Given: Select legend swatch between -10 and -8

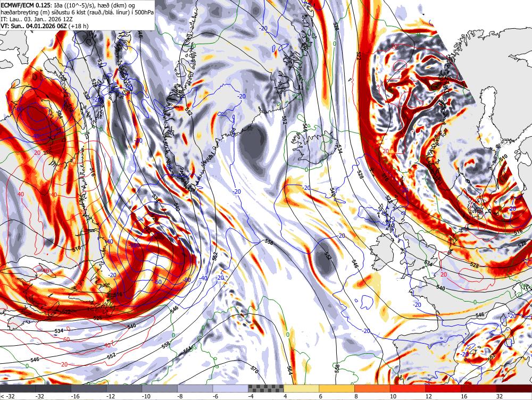Looking at the screenshot, I should pos(160,388).
